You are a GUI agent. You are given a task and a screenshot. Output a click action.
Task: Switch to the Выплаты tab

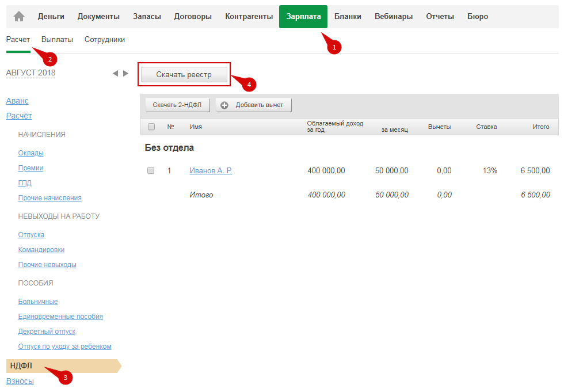pos(57,40)
